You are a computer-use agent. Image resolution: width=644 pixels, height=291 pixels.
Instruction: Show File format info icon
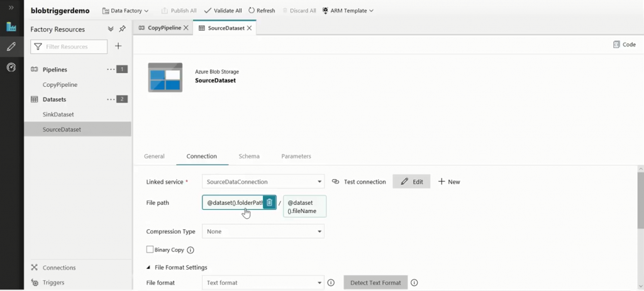point(331,282)
